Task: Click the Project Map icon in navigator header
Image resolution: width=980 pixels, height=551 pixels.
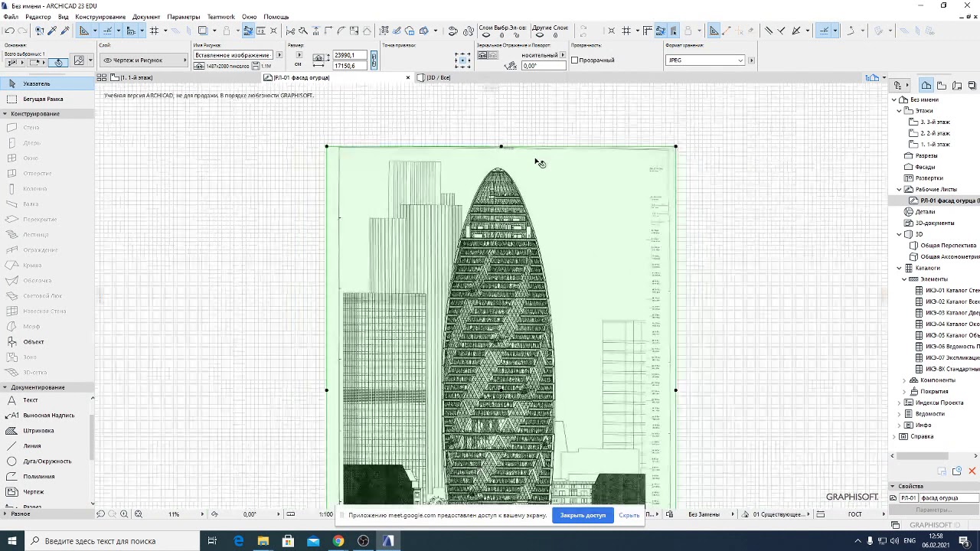Action: [926, 85]
